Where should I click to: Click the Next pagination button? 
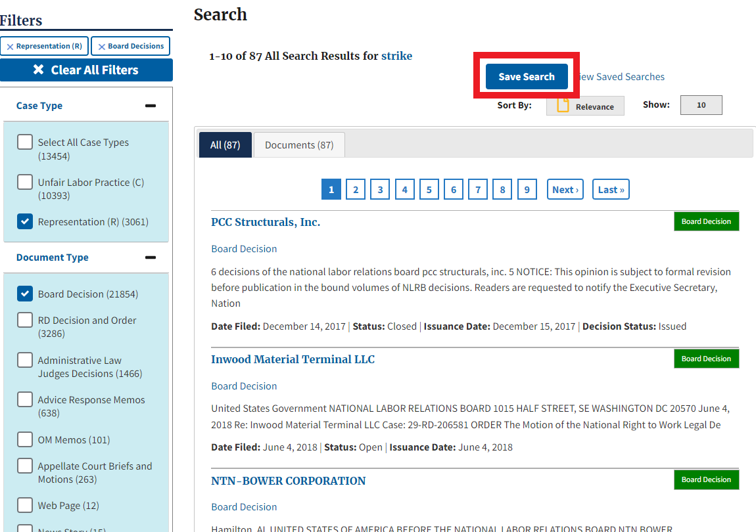pyautogui.click(x=565, y=190)
